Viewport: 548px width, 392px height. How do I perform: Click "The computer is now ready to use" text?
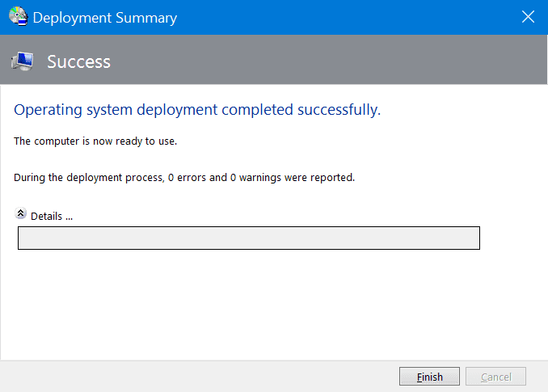pos(95,141)
